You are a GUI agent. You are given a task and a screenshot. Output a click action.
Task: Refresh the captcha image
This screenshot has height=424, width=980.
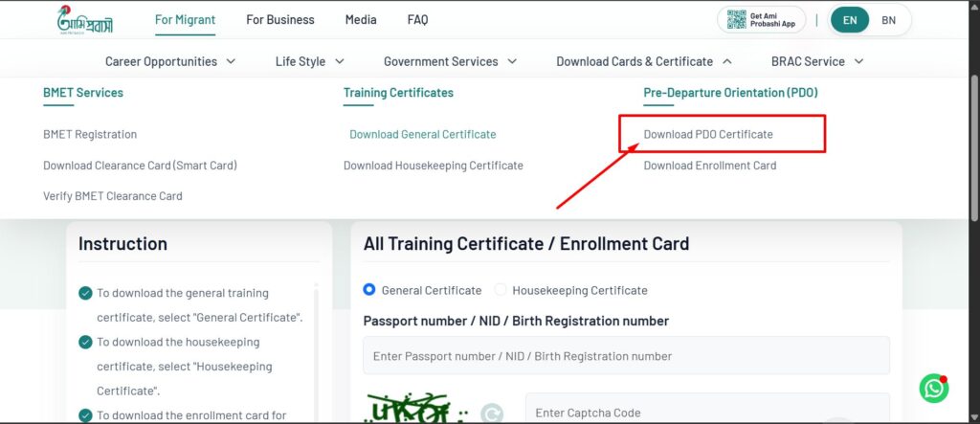pos(491,413)
